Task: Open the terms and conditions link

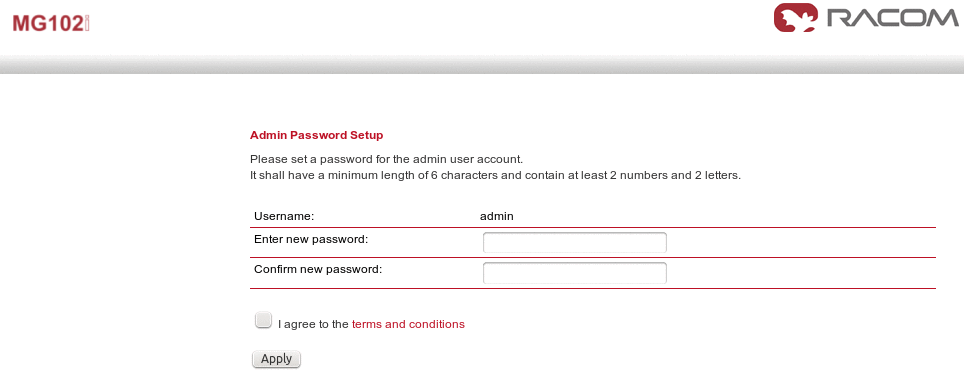Action: click(408, 324)
